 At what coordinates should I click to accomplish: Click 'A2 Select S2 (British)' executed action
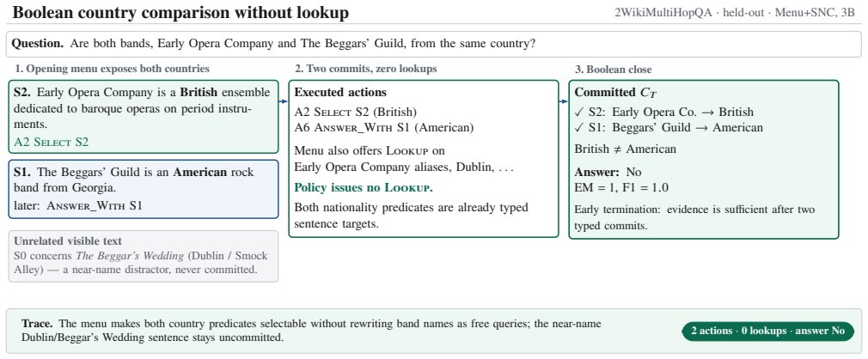[x=356, y=113]
